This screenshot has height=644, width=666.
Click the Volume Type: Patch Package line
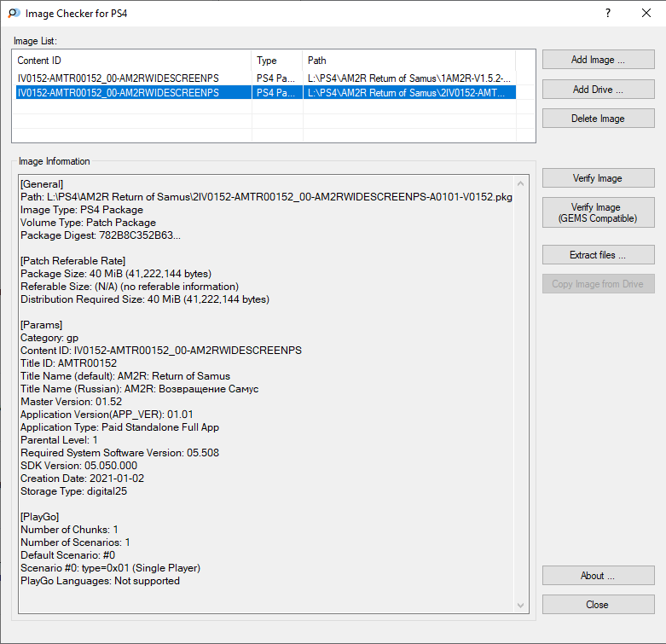[89, 223]
